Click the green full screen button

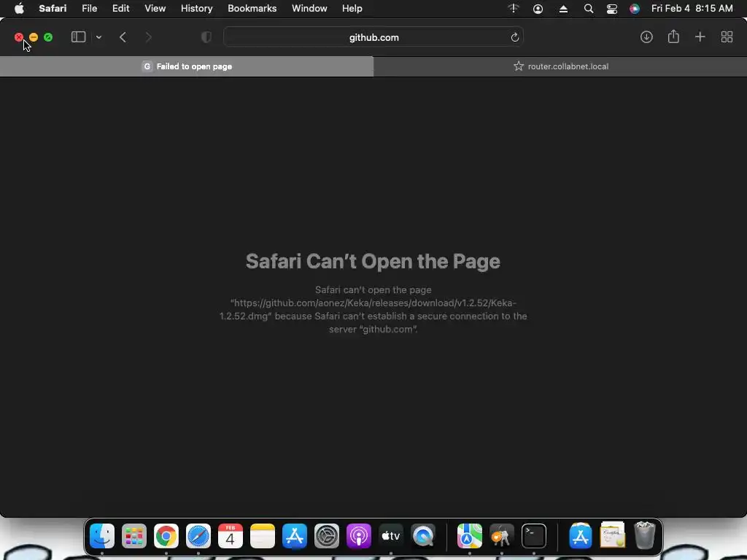pyautogui.click(x=48, y=37)
